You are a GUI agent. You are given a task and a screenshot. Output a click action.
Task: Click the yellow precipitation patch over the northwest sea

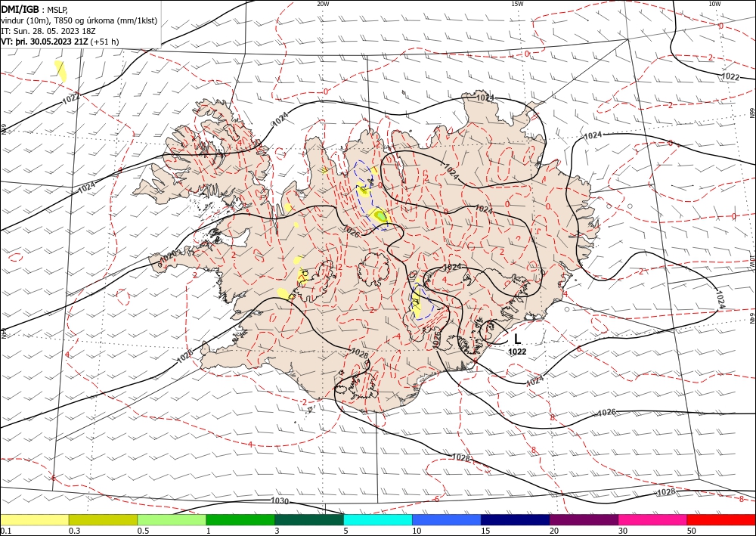[x=60, y=70]
